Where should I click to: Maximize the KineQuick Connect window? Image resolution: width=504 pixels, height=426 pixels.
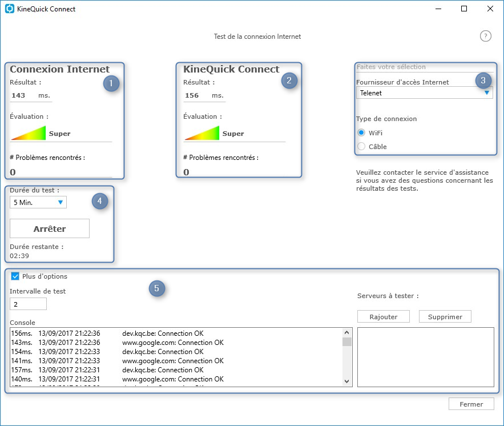(464, 9)
